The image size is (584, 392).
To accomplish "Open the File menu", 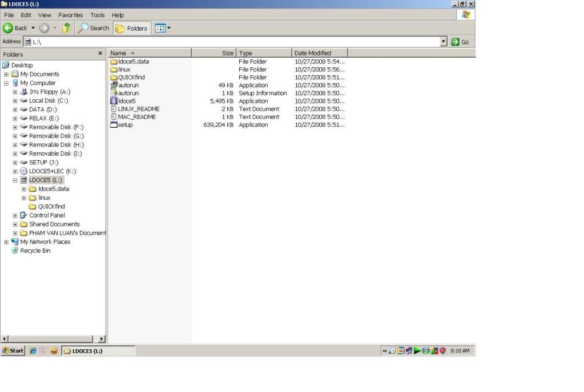I will click(9, 15).
